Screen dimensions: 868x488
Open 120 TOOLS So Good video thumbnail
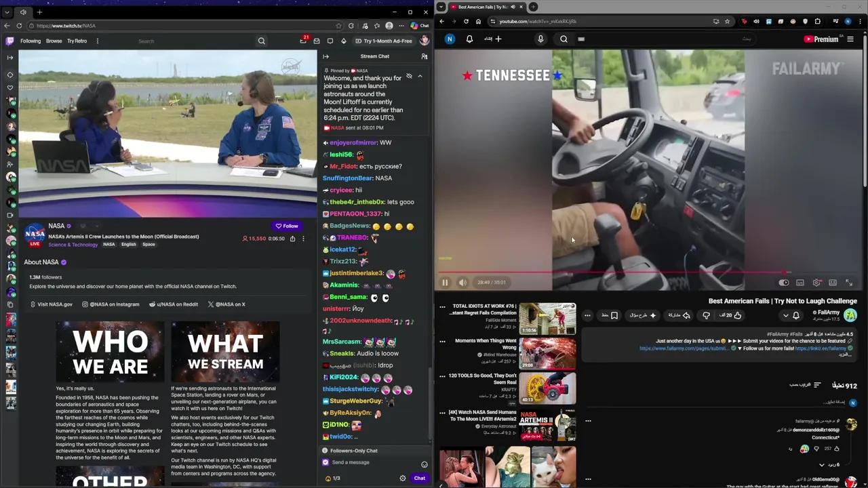(548, 388)
